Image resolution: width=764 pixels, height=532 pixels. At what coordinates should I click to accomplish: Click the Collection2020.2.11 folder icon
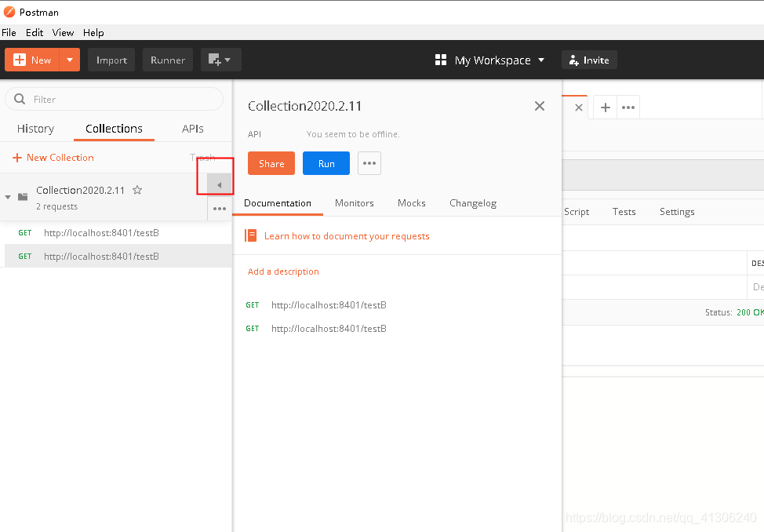(23, 197)
